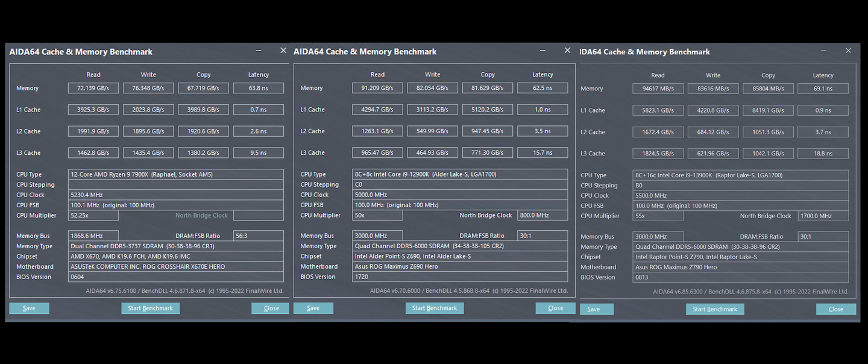This screenshot has width=868, height=364.
Task: Select the 5120.2 GB/s L1 Cache copy value
Action: [488, 110]
